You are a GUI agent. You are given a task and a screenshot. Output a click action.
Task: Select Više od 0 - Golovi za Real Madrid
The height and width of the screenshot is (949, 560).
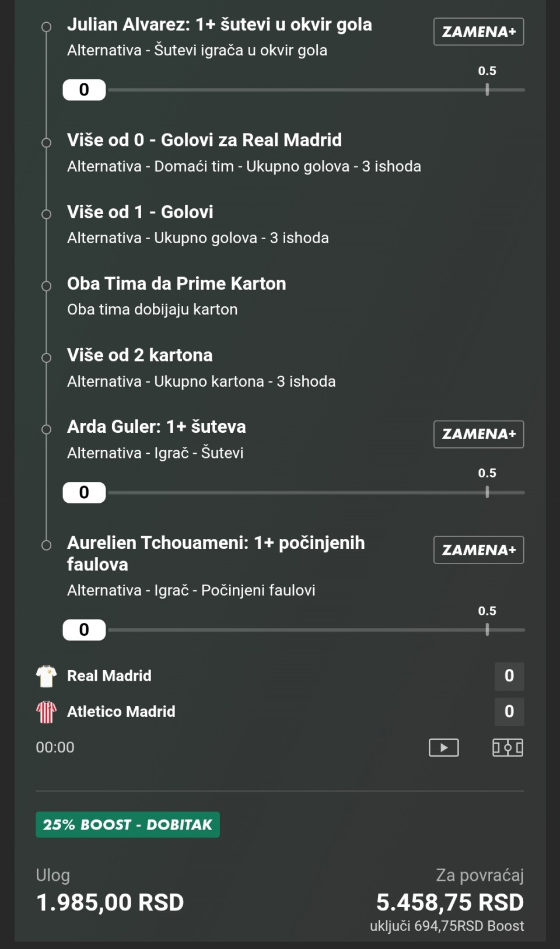point(204,140)
